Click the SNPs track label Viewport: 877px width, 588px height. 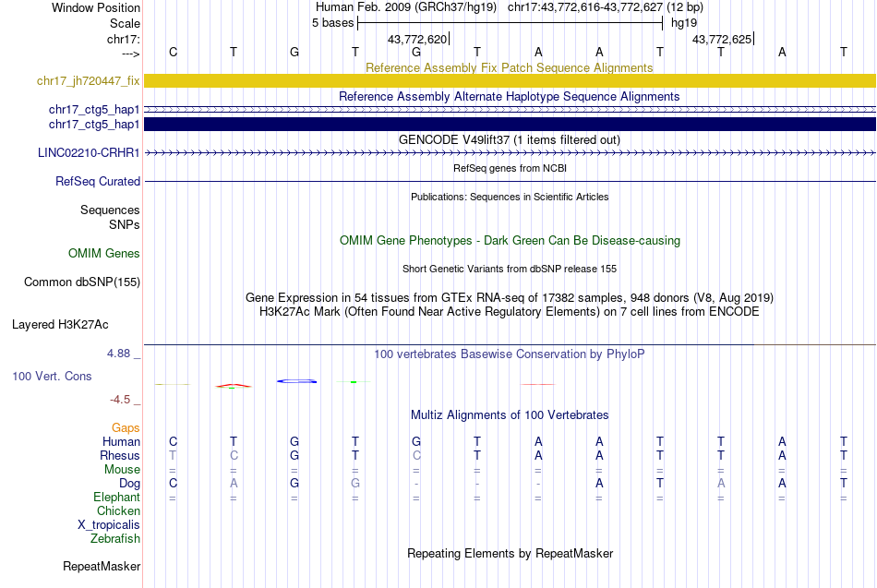[125, 224]
